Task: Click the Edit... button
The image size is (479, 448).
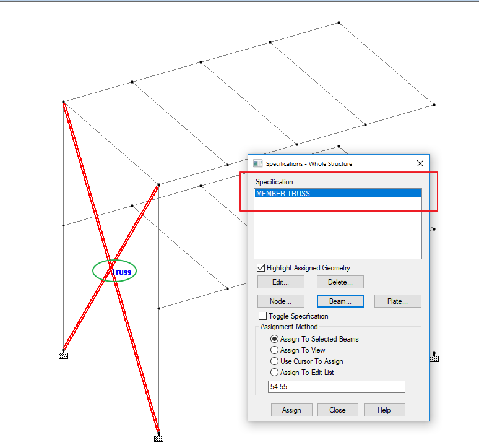Action: [x=281, y=282]
